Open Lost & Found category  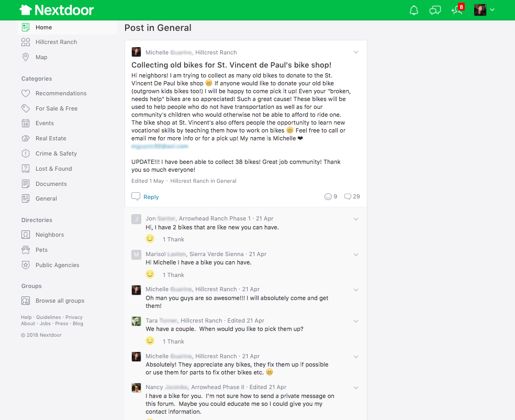point(54,169)
